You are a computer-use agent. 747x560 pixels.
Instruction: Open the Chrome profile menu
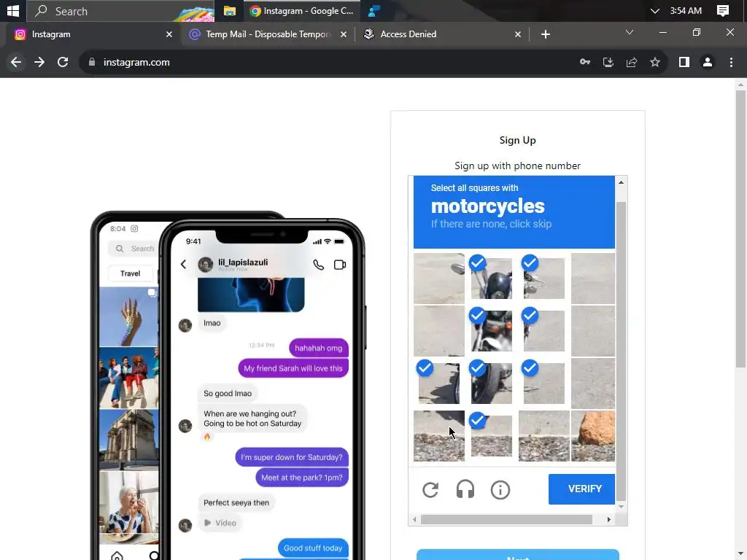pyautogui.click(x=708, y=62)
